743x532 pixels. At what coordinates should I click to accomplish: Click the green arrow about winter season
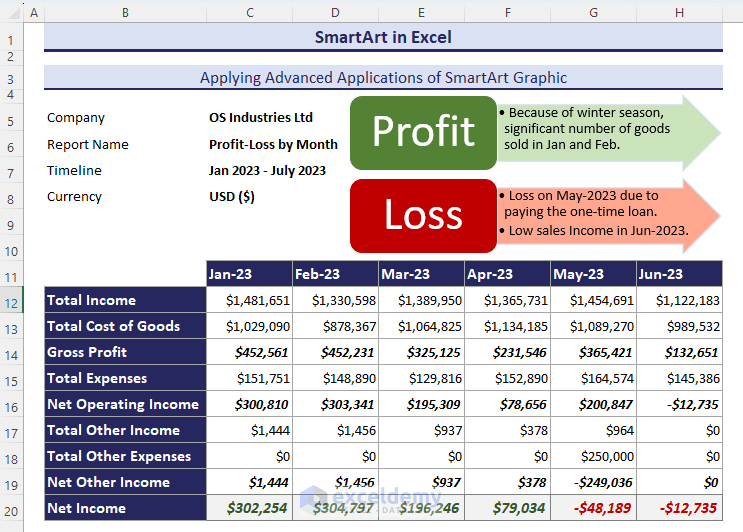click(608, 133)
